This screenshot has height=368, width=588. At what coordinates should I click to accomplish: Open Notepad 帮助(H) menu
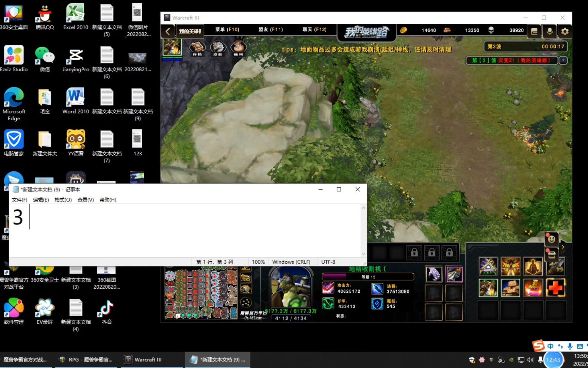[x=108, y=200]
